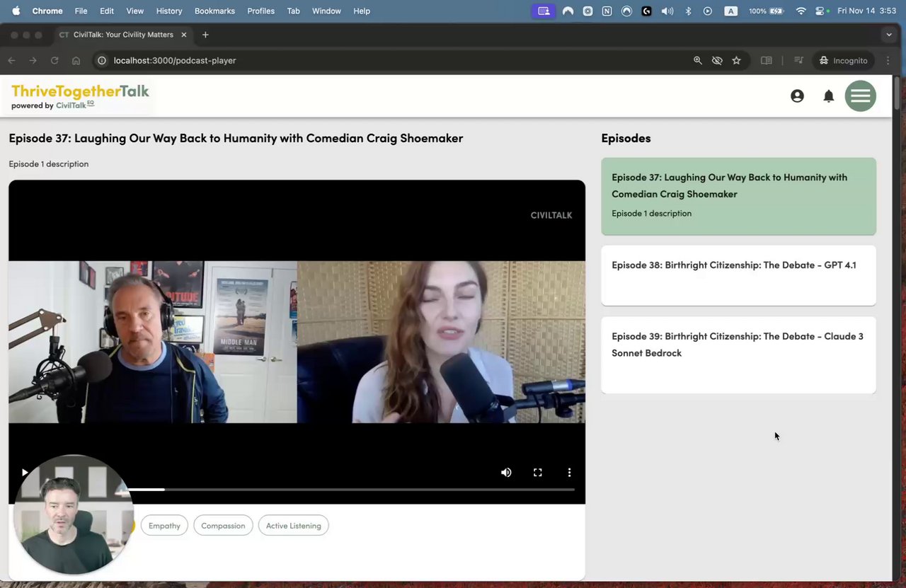Open Chrome three-dot menu
906x588 pixels.
(889, 60)
